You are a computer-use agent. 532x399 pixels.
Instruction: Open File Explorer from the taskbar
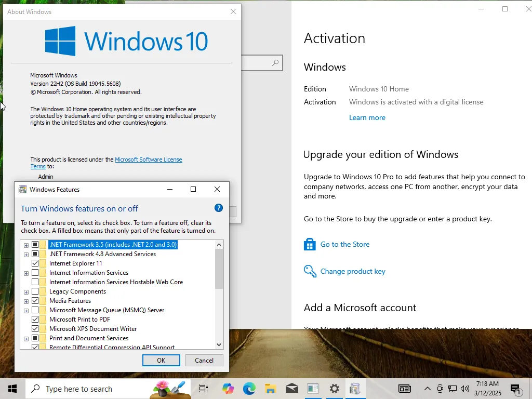point(270,389)
